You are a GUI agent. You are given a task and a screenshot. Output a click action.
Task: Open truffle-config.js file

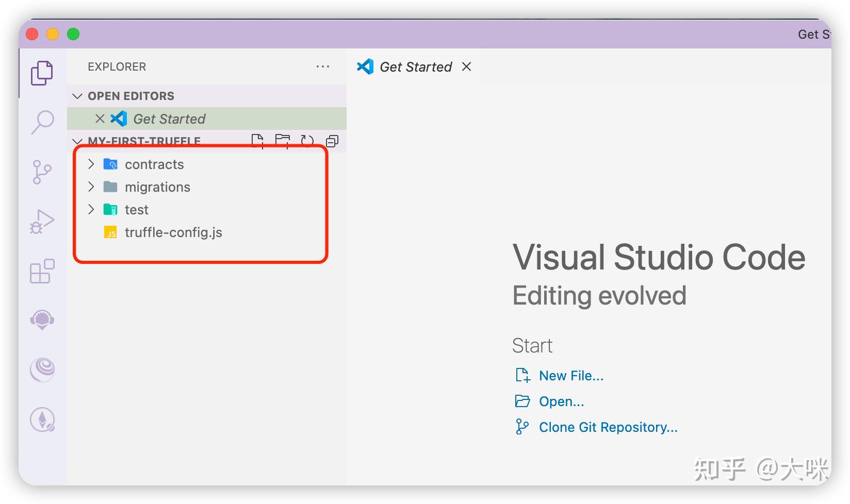(173, 232)
